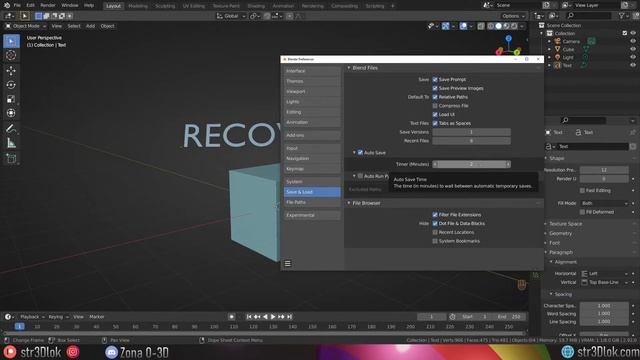
Task: Enable the Compress File checkbox
Action: 435,106
